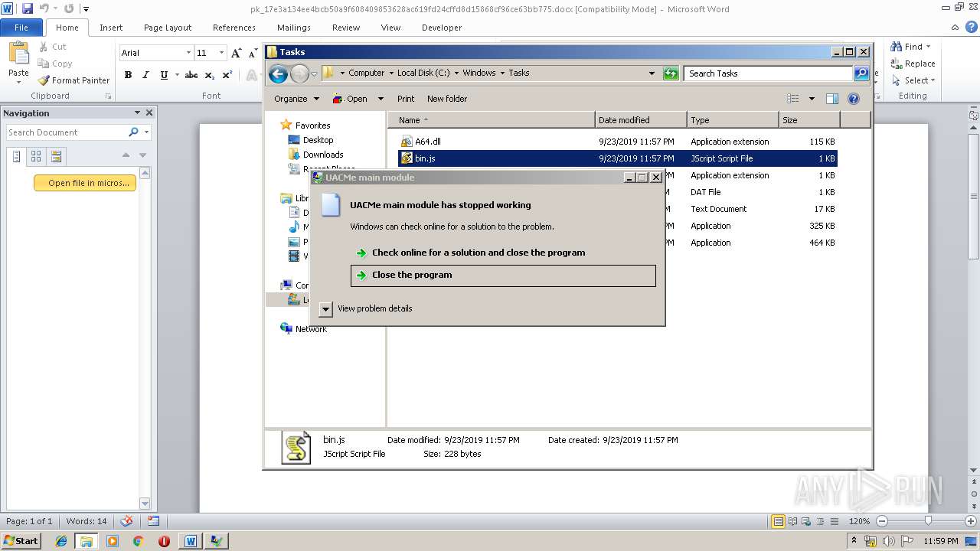980x551 pixels.
Task: Activate the Format Painter brush
Action: point(74,80)
